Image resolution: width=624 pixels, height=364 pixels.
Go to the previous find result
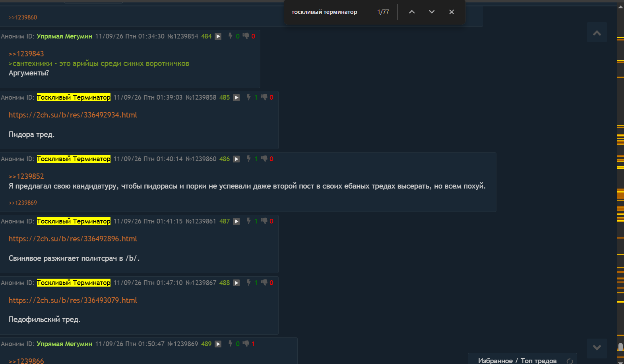412,12
